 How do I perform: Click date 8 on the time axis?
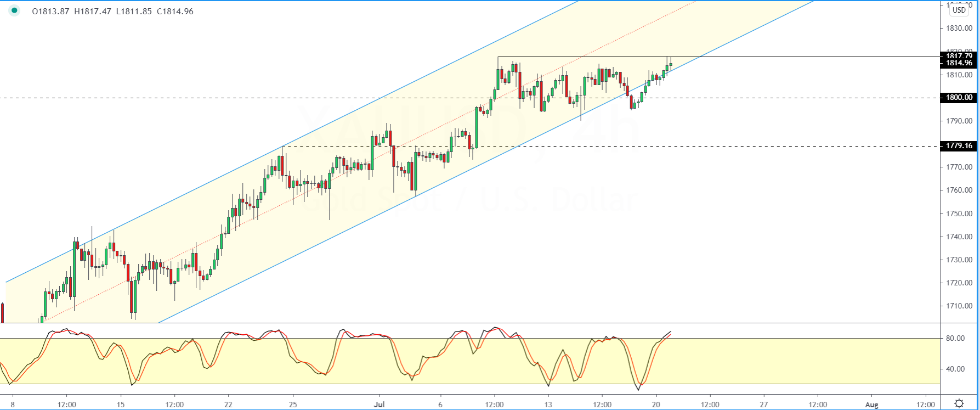[13, 405]
